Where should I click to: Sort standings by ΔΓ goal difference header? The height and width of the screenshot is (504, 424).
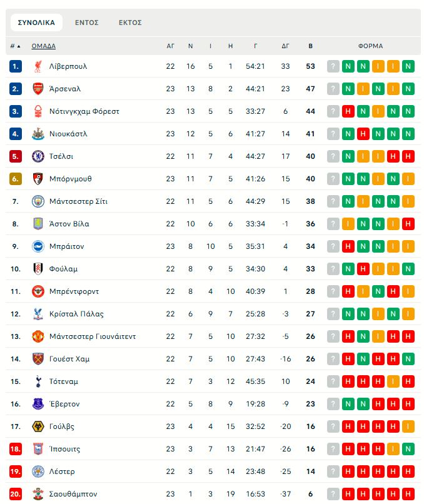pyautogui.click(x=286, y=46)
